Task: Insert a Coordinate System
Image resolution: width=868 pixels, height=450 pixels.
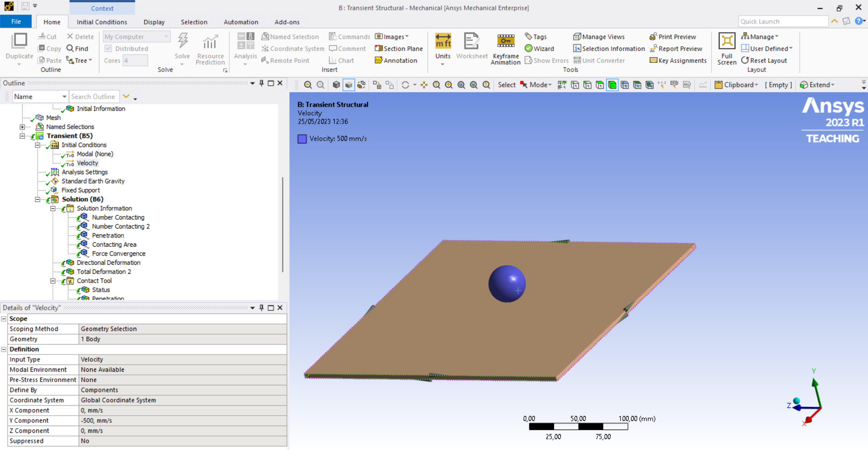Action: (293, 48)
